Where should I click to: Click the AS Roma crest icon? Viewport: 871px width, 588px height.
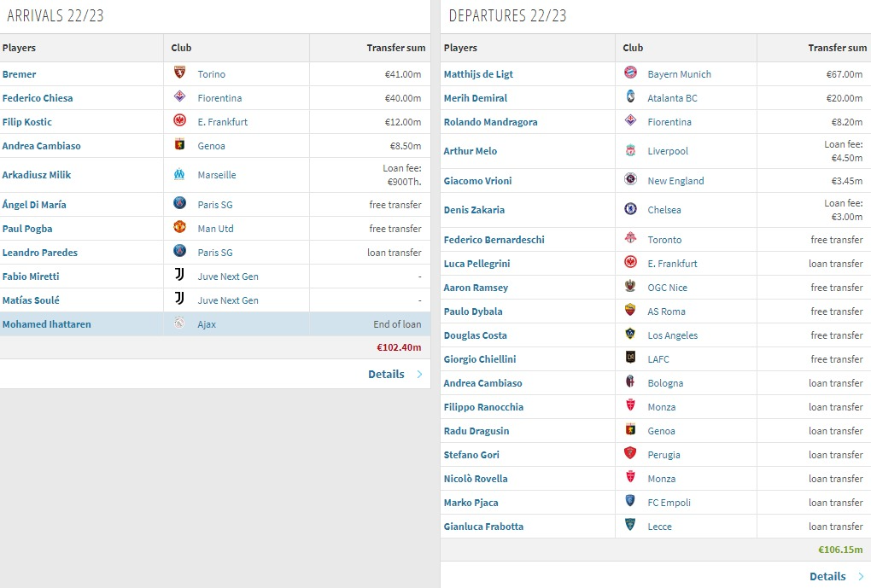(x=630, y=311)
